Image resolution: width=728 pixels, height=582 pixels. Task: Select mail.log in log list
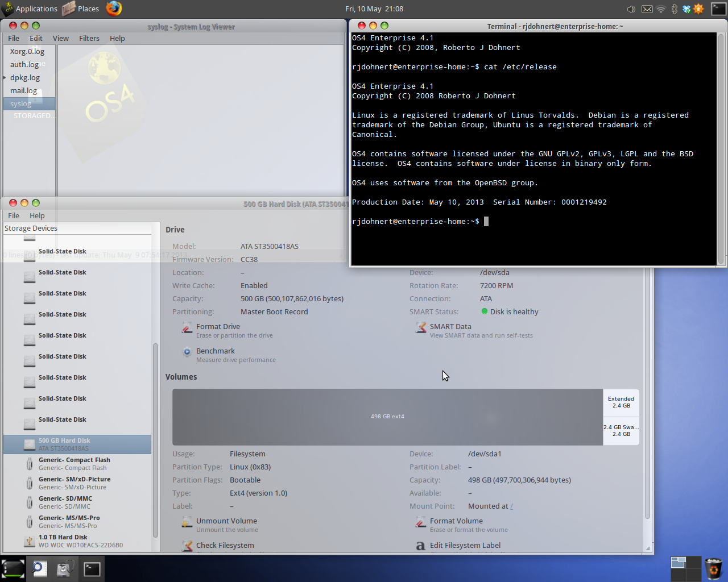23,90
